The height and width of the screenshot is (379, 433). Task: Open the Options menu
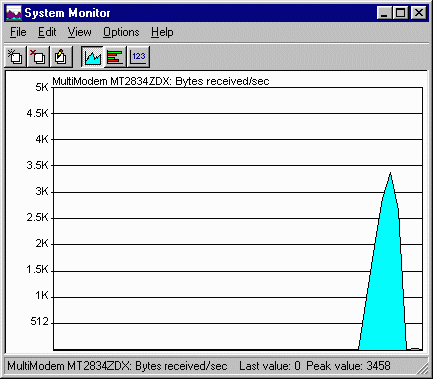[x=121, y=32]
